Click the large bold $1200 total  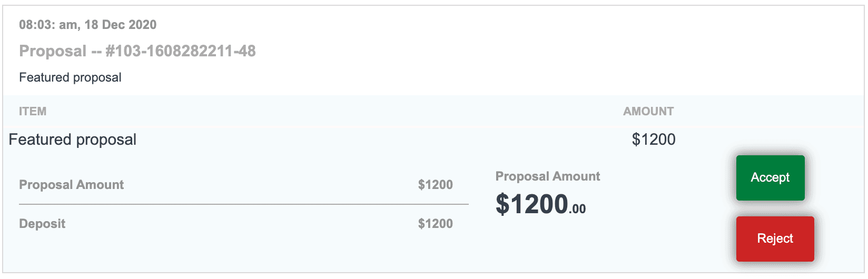tap(532, 204)
